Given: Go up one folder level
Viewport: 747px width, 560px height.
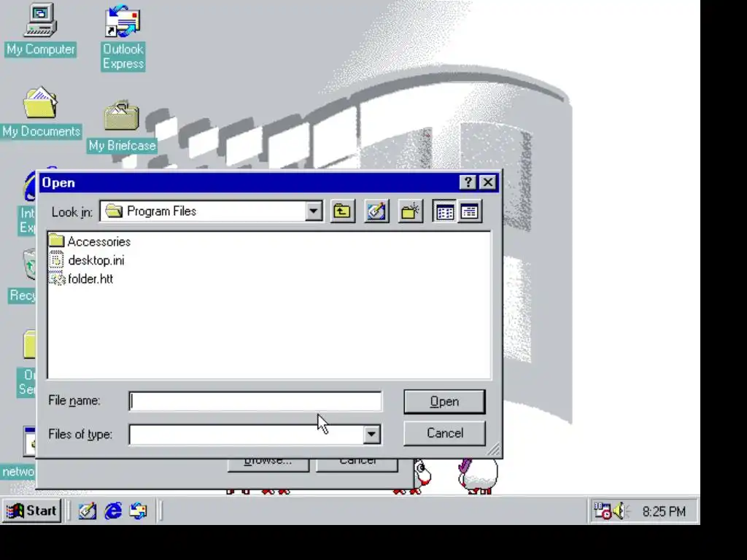Looking at the screenshot, I should click(342, 211).
